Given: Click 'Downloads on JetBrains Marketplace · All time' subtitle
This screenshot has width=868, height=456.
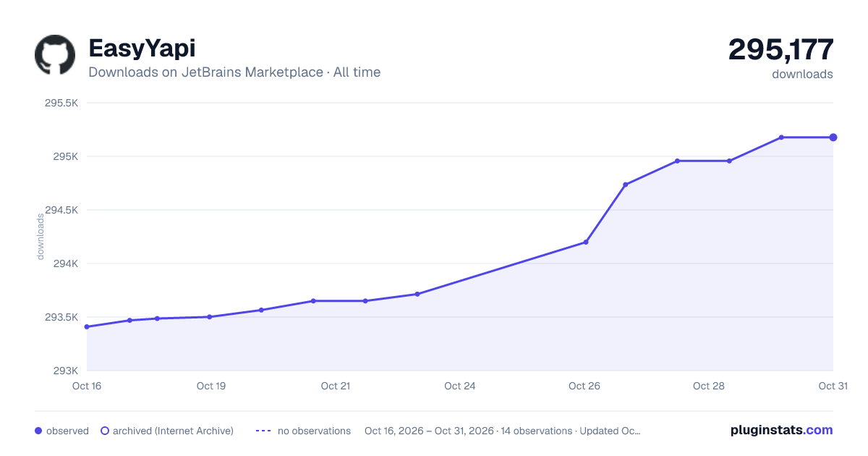Looking at the screenshot, I should click(x=234, y=72).
